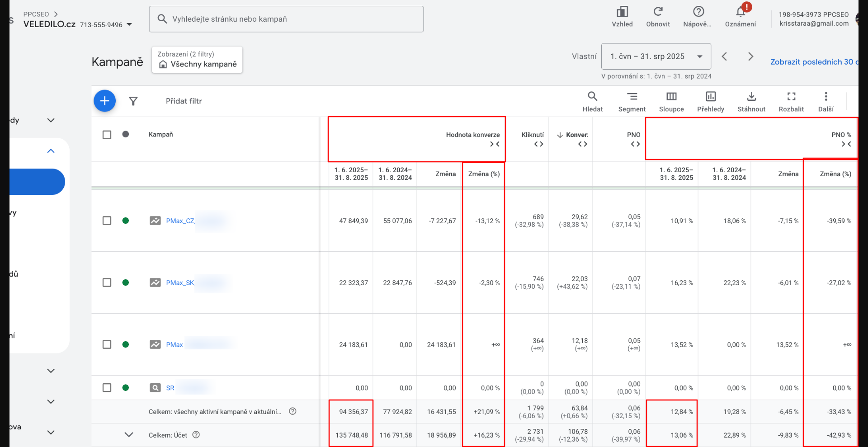Tick the PMax_SK campaign checkbox
868x447 pixels.
tap(107, 282)
